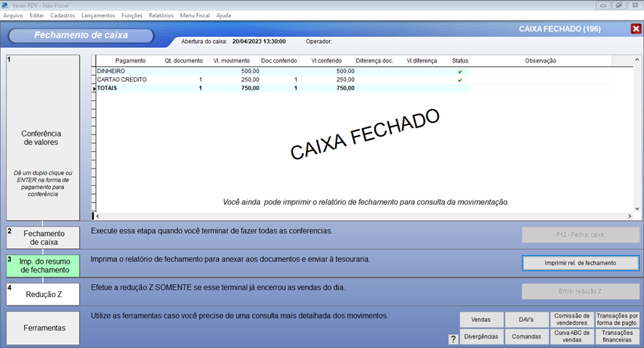Select step 1 Conferência de valores

[x=43, y=138]
